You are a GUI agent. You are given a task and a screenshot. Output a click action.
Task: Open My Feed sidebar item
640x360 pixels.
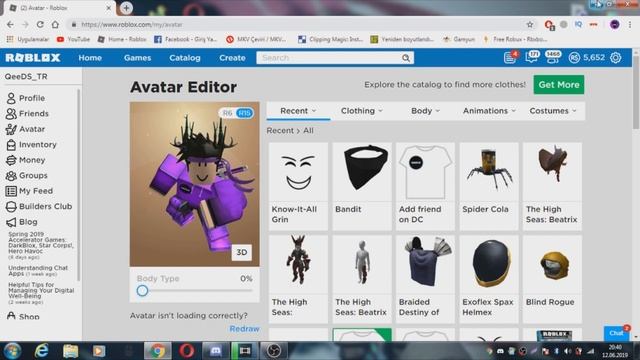[29, 191]
